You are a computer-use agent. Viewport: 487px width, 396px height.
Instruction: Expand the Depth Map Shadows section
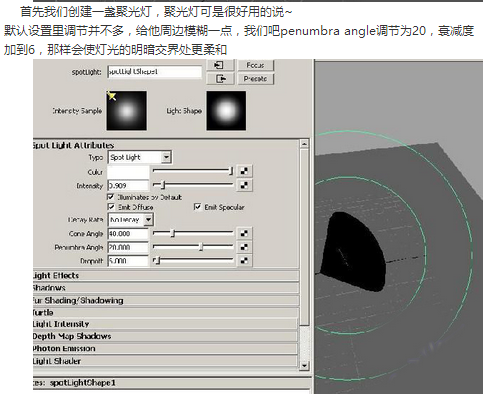165,336
